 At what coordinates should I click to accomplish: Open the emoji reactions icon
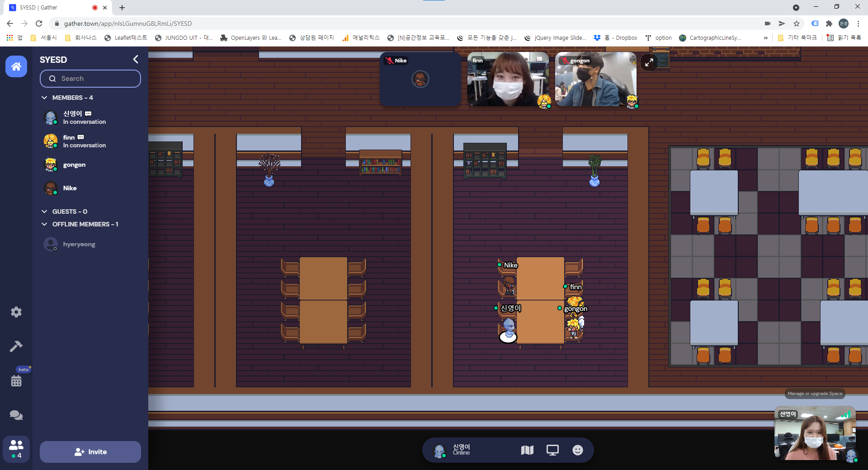click(x=578, y=450)
